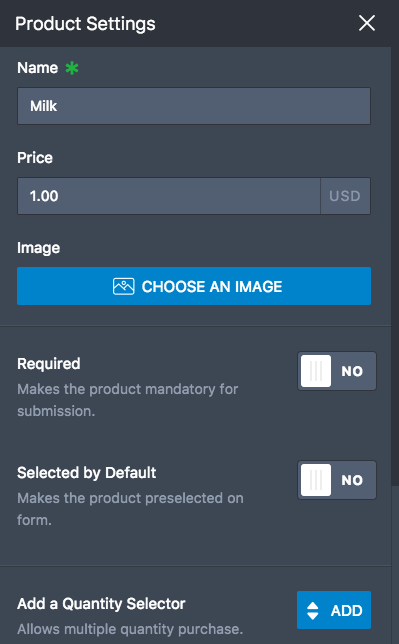The width and height of the screenshot is (399, 644).
Task: Click the green required asterisk next to Name
Action: [72, 68]
